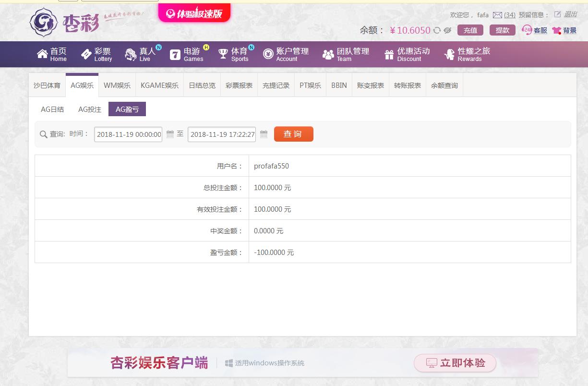Click the -100.0000 元 profit value
The image size is (588, 386).
pyautogui.click(x=274, y=253)
